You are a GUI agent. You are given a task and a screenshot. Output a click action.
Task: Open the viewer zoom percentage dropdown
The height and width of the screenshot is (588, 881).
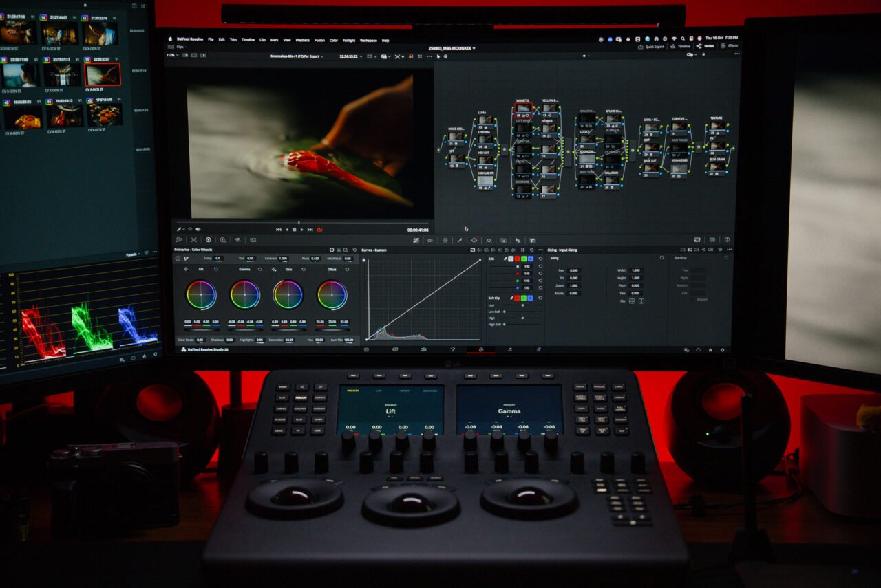coord(172,56)
